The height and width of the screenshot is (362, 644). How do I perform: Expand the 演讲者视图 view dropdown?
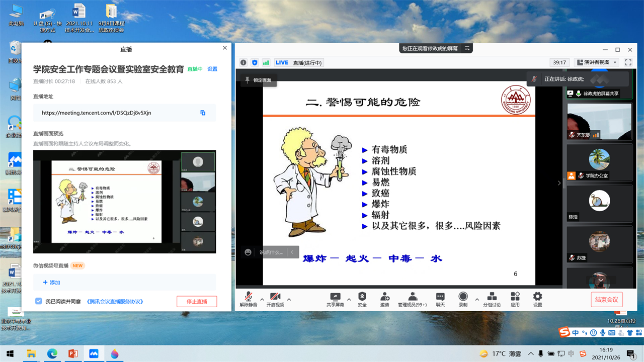[x=597, y=62]
